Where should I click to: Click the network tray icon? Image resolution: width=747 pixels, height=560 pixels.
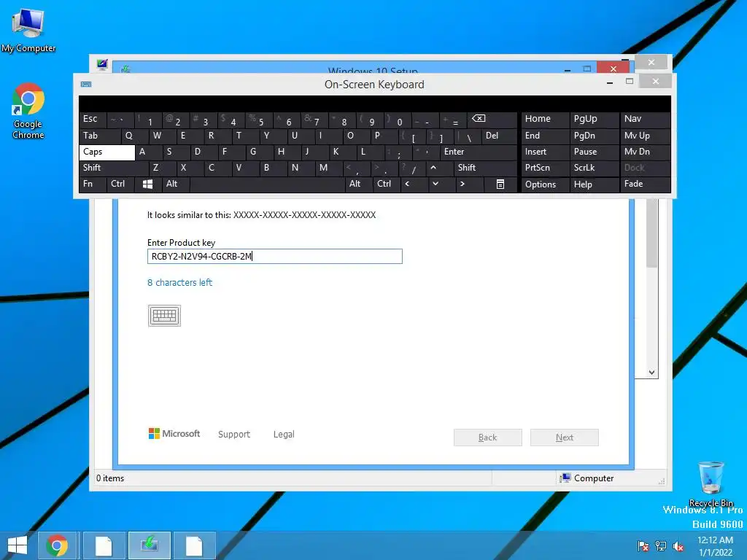[661, 546]
